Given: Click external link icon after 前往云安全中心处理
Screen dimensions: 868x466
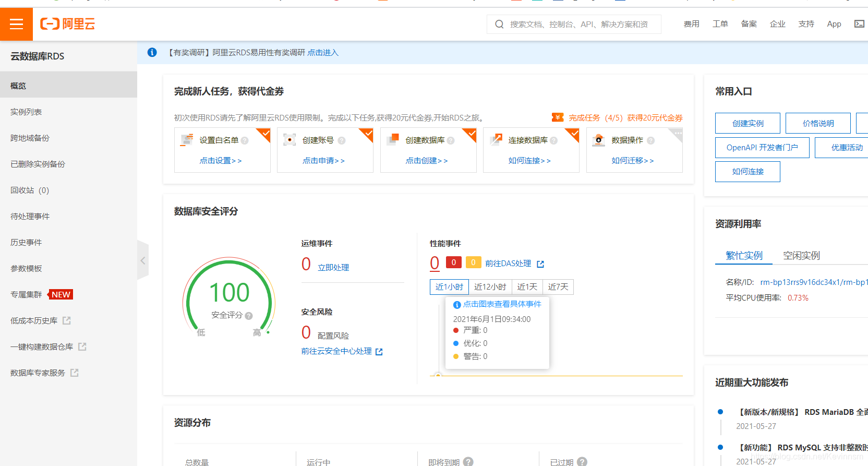Looking at the screenshot, I should point(379,352).
